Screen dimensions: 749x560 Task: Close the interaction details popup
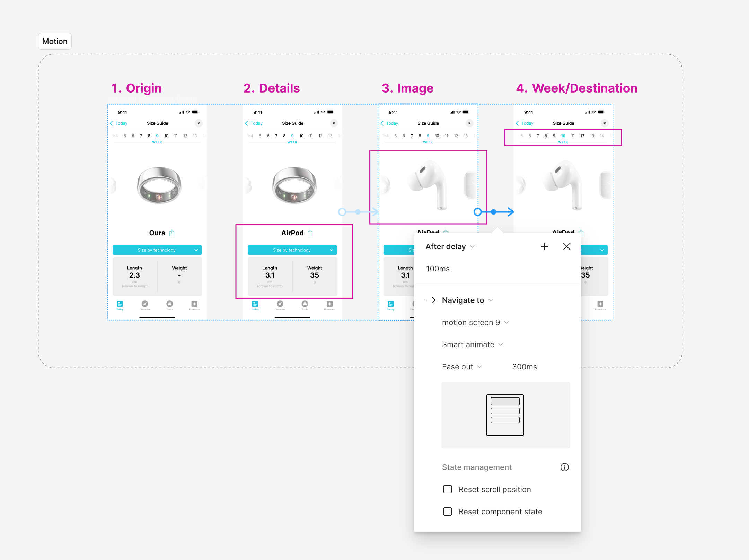coord(566,246)
